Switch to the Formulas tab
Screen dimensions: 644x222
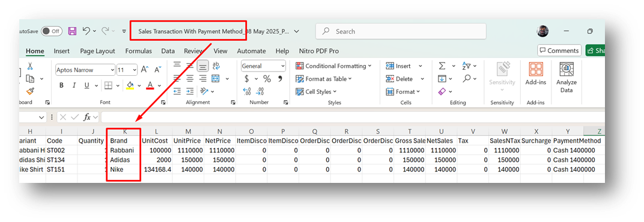(x=138, y=51)
